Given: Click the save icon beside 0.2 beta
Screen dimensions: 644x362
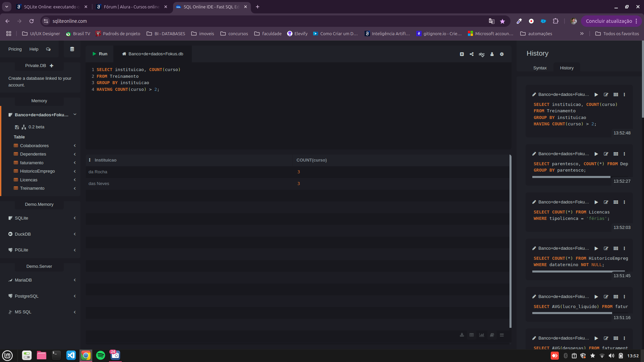Looking at the screenshot, I should [x=17, y=127].
